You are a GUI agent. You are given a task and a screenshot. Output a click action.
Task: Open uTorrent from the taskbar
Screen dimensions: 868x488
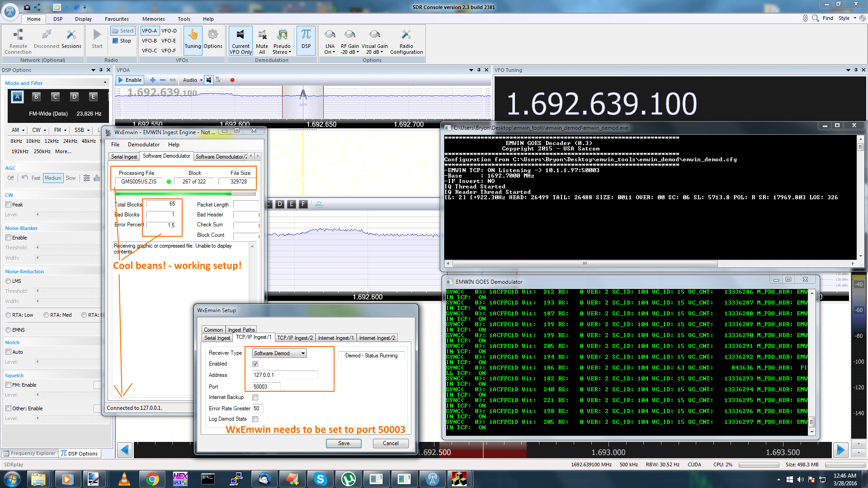coord(349,479)
